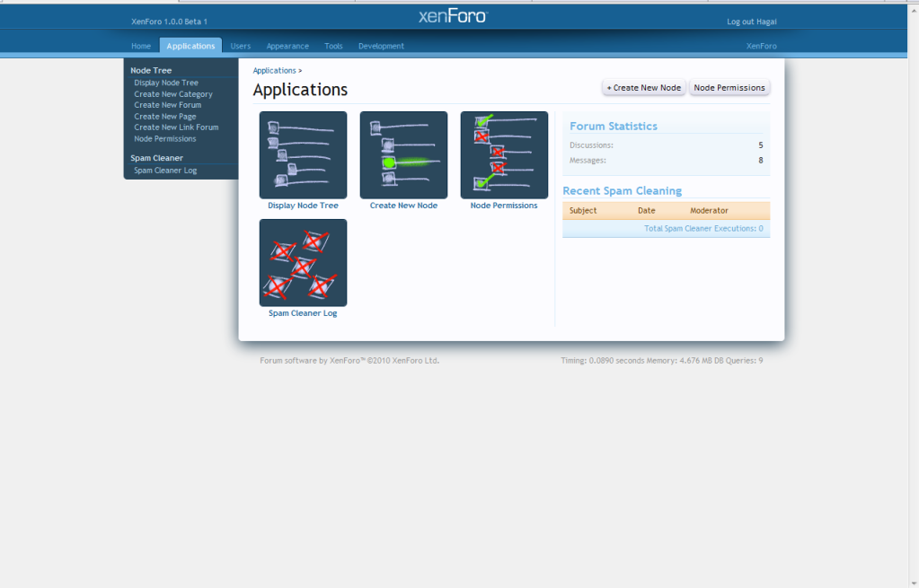Log out Hagai from admin panel
Viewport: 919px width, 588px height.
click(751, 22)
